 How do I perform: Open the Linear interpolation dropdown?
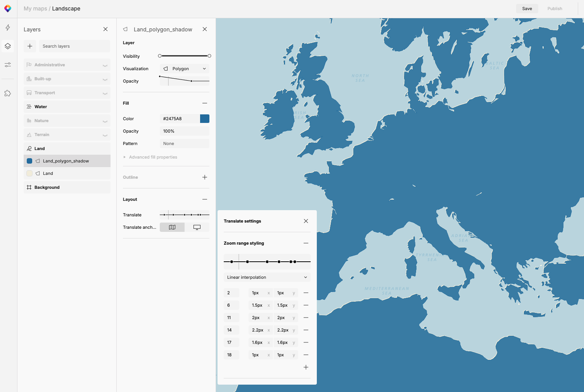[267, 277]
